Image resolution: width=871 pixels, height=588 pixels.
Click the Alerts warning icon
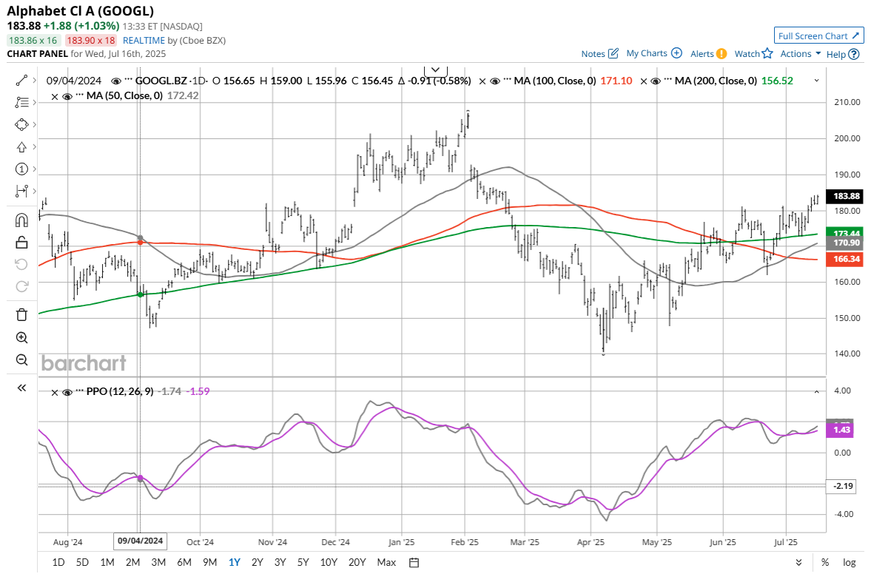coord(721,54)
